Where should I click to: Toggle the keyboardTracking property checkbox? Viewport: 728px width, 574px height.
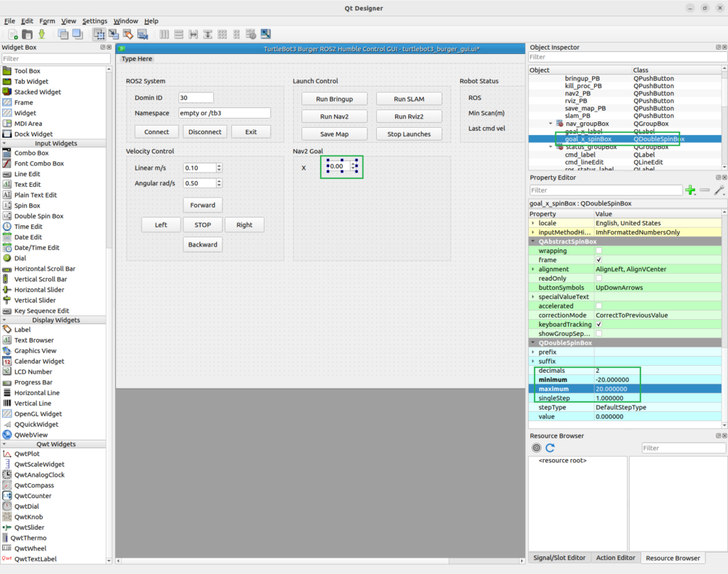(x=599, y=325)
